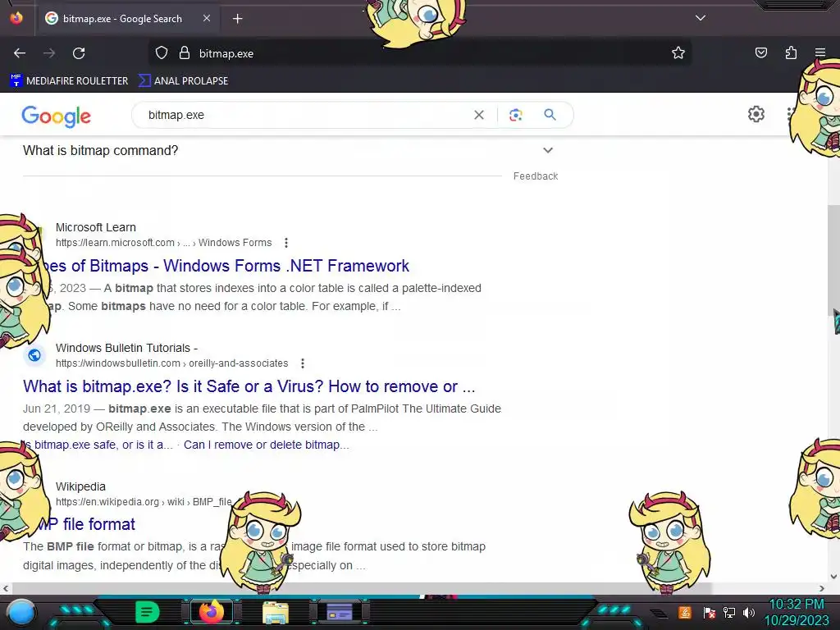The image size is (840, 630).
Task: Click 'Can I remove or delete bitmap' sublink
Action: (267, 445)
